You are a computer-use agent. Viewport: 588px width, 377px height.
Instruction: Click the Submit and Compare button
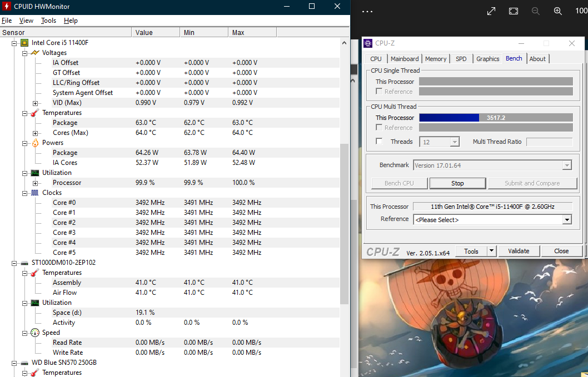click(532, 183)
